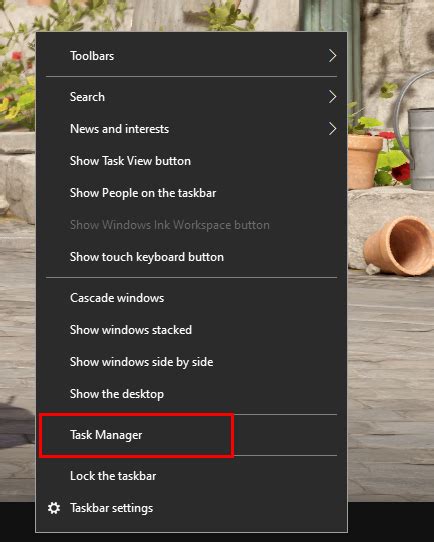Open the Search menu item
The height and width of the screenshot is (542, 434).
pyautogui.click(x=191, y=97)
